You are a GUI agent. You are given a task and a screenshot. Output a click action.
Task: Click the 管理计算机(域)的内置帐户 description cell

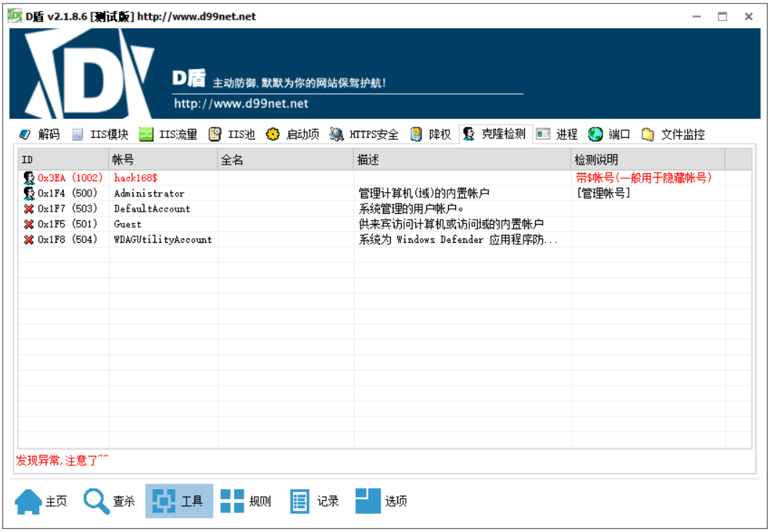coord(424,194)
